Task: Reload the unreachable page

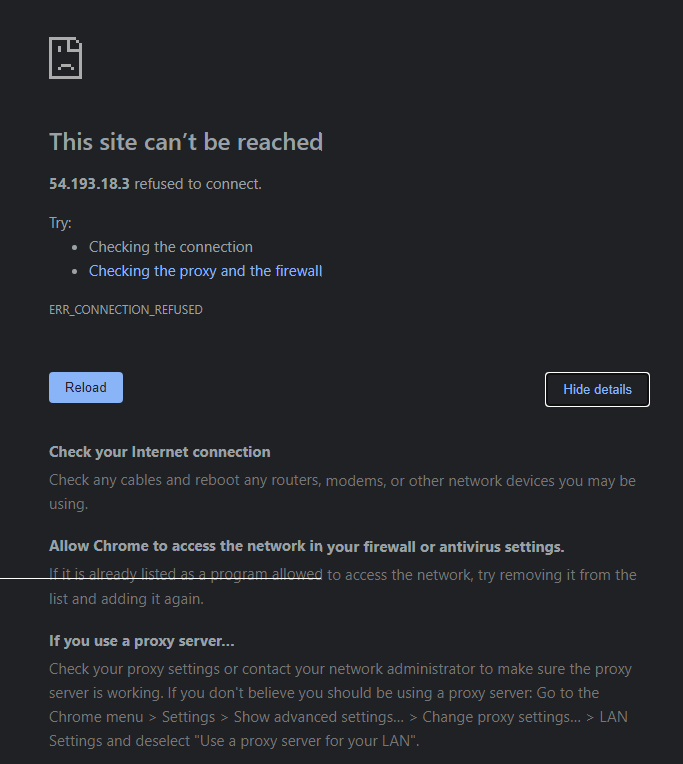Action: pos(86,387)
